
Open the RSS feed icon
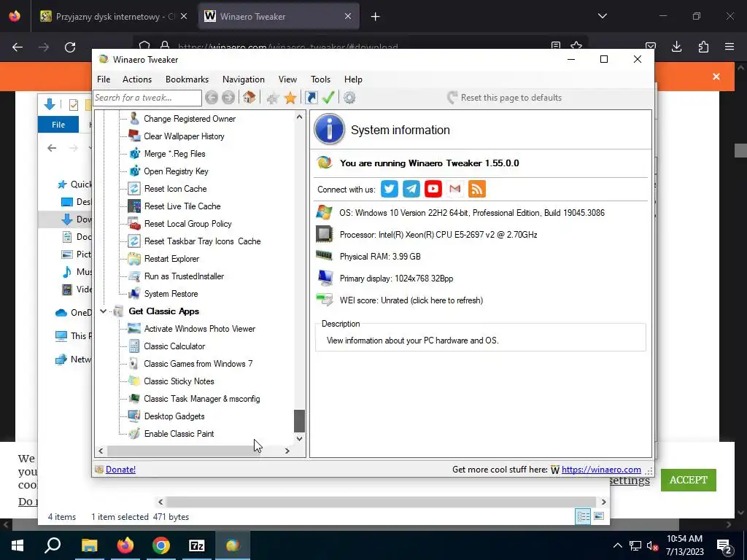[477, 189]
